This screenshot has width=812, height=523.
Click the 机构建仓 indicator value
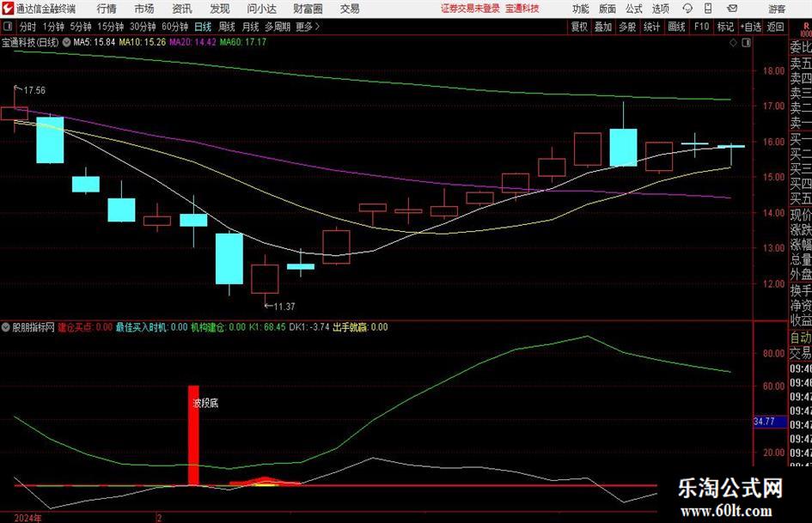point(218,327)
